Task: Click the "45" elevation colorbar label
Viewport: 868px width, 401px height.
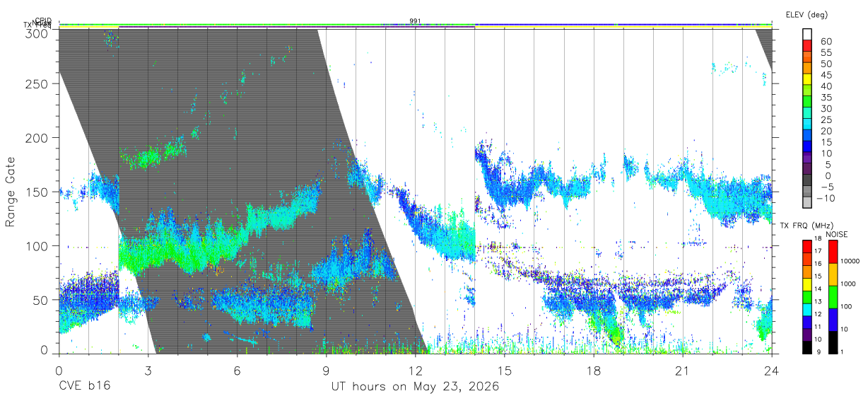Action: tap(826, 74)
